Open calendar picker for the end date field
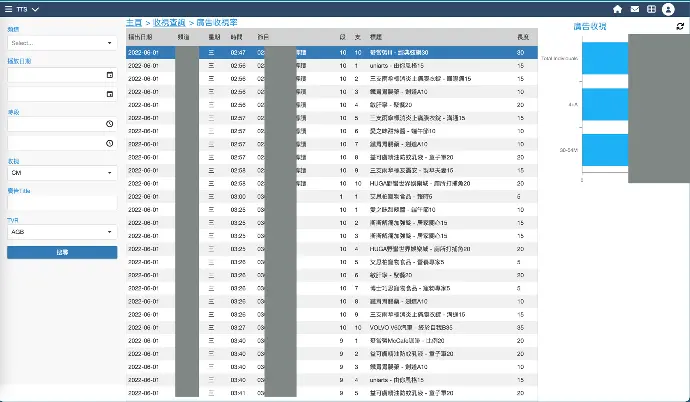 (x=108, y=93)
